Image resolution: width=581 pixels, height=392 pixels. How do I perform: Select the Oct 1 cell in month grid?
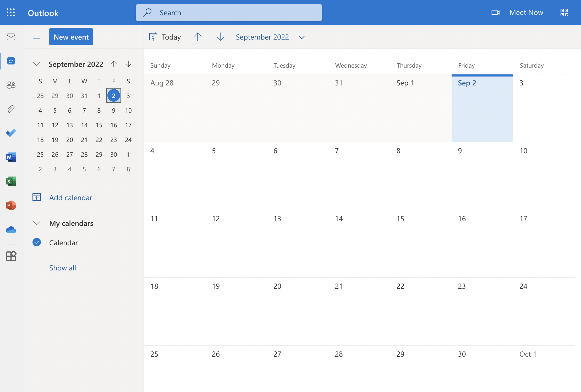pos(544,369)
